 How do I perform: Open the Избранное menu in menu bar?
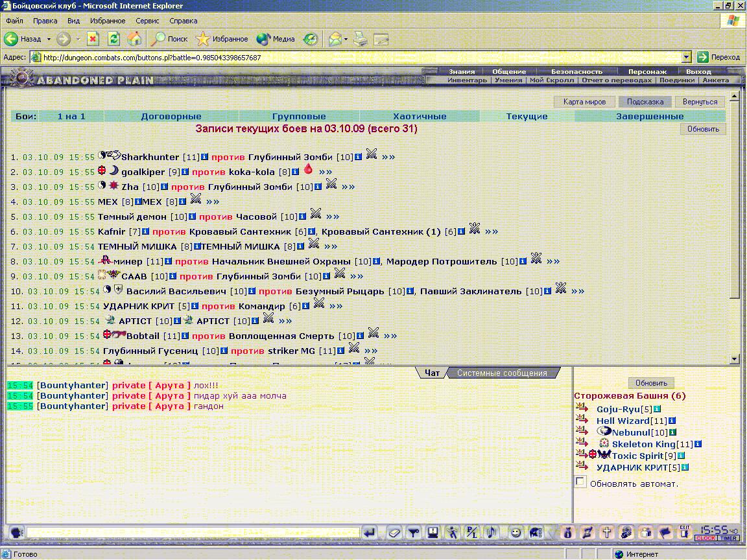pyautogui.click(x=108, y=21)
